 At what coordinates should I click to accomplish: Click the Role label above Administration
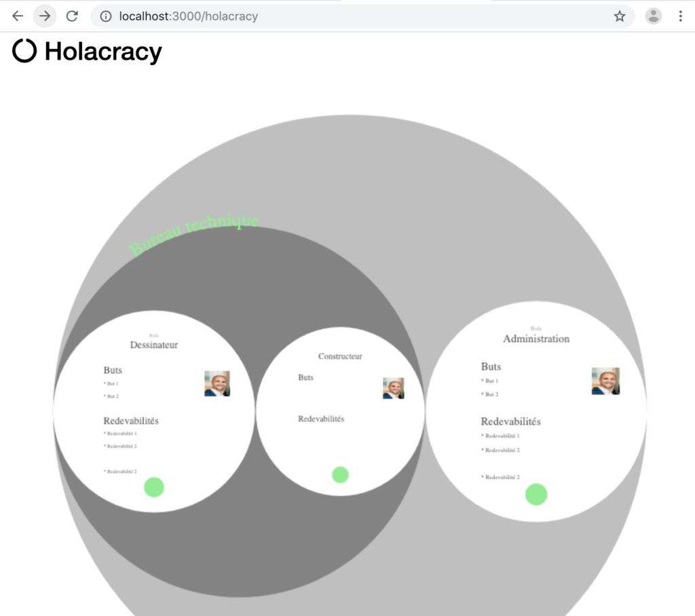point(536,328)
